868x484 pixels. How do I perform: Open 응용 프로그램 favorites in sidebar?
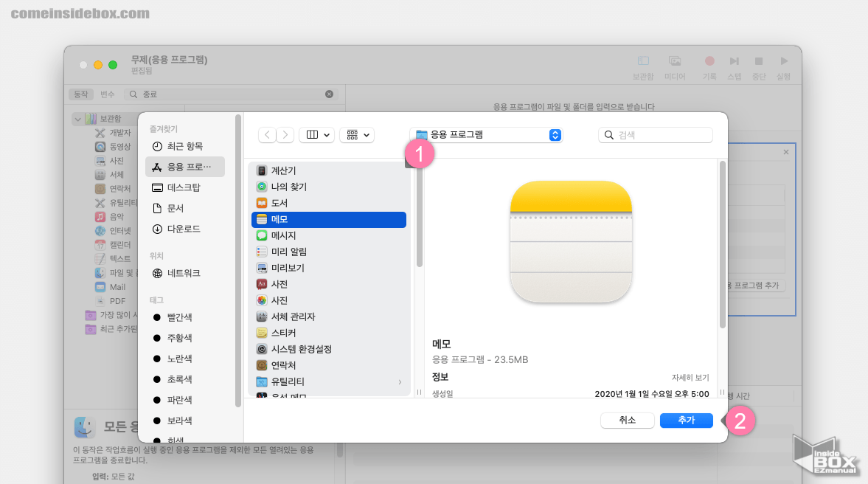[x=185, y=167]
